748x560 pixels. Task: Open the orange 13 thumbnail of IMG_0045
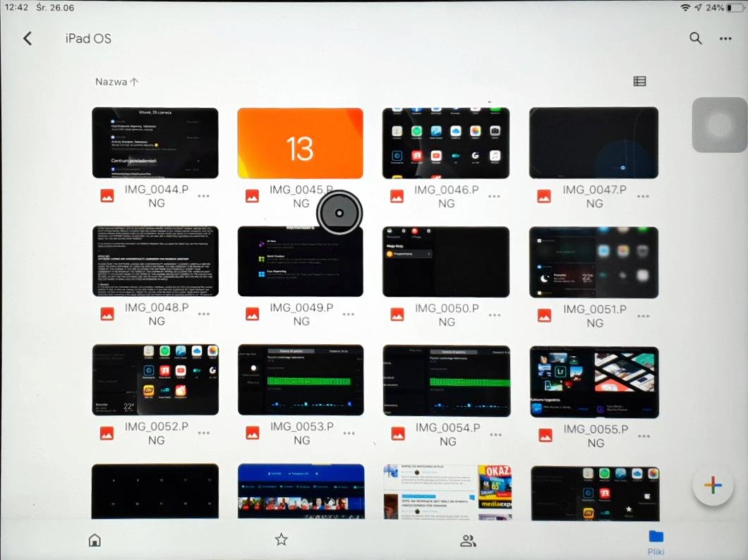coord(300,143)
